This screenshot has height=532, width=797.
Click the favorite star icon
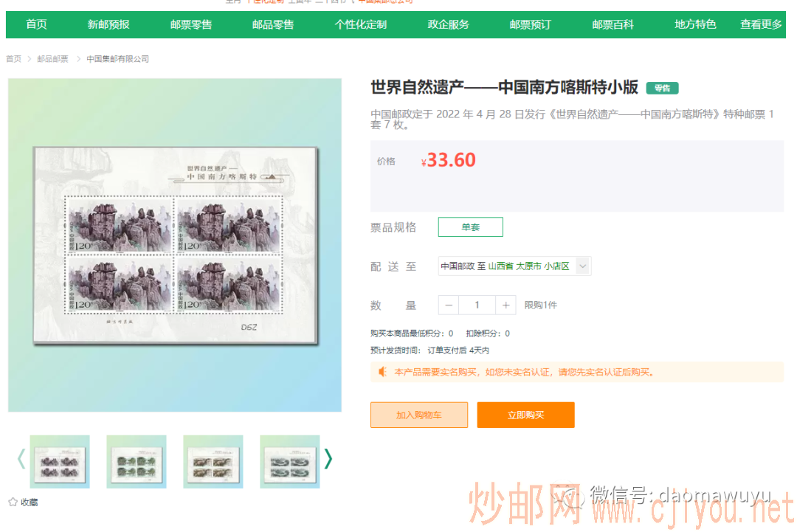[x=13, y=502]
